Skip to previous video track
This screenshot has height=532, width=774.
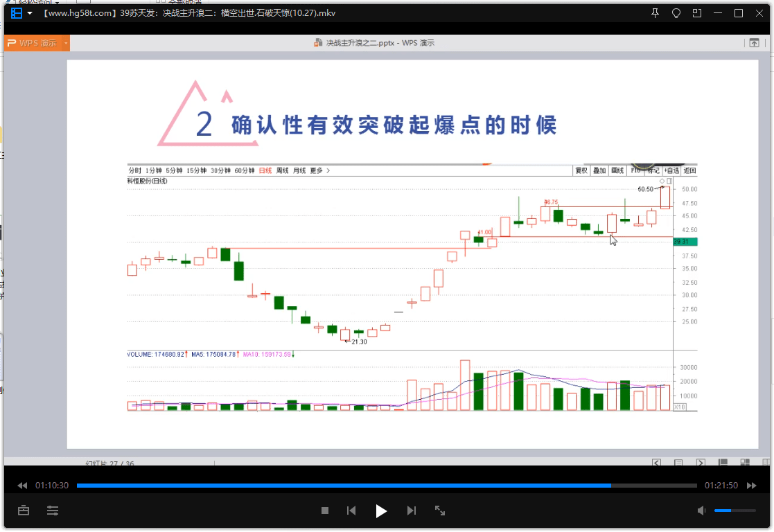[x=351, y=511]
